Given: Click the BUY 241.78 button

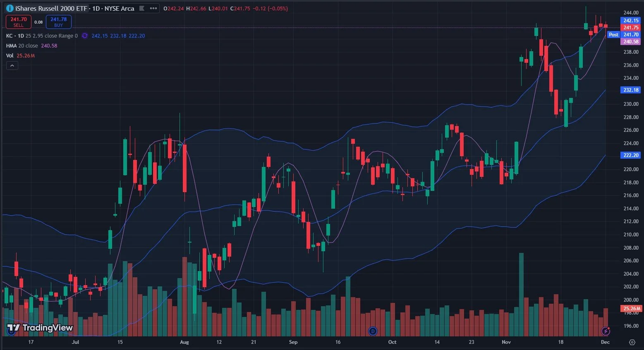Looking at the screenshot, I should pos(58,22).
